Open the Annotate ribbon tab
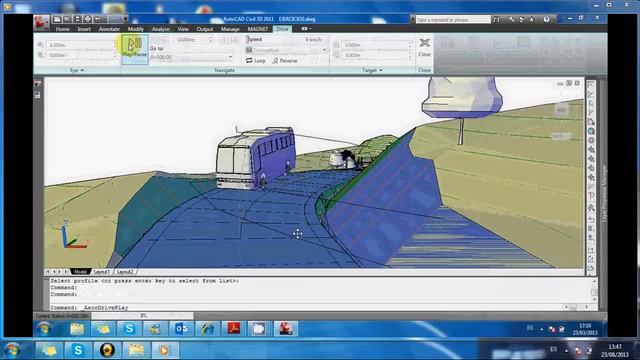640x360 pixels. 109,29
